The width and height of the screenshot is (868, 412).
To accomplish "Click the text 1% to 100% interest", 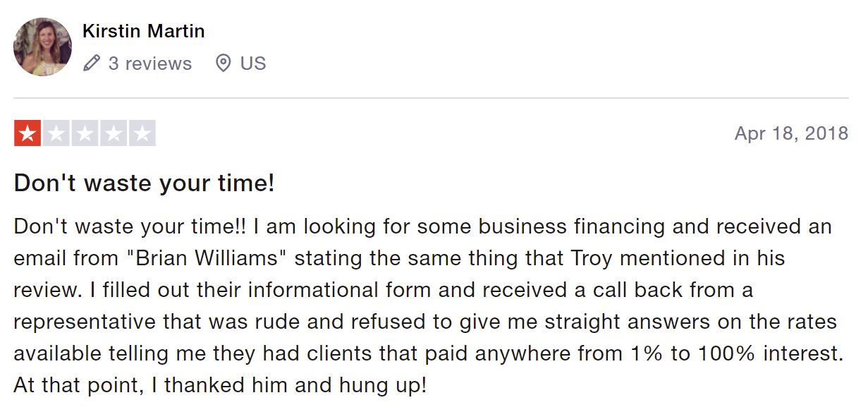I will 731,353.
